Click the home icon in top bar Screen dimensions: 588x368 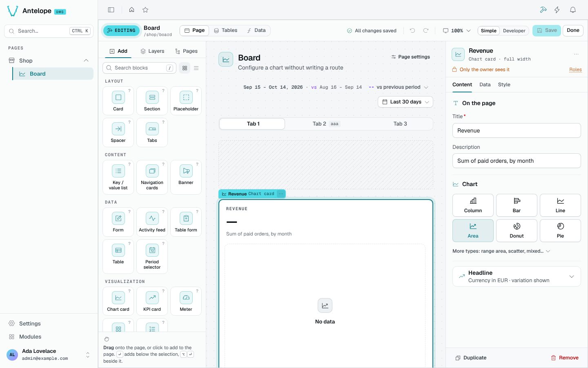(131, 10)
